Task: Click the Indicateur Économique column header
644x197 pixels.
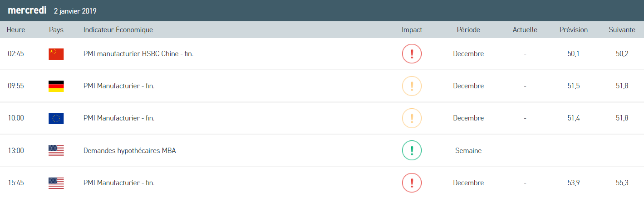Action: point(118,30)
